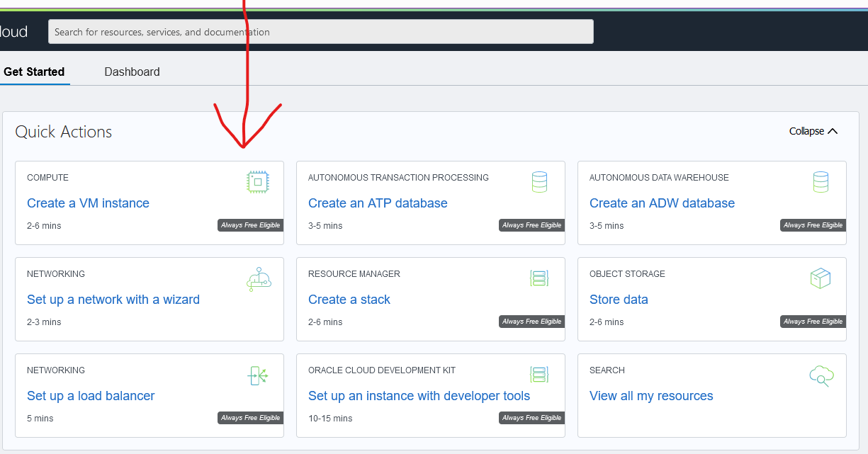Click the Search cloud magnifier icon
This screenshot has width=868, height=454.
point(821,375)
